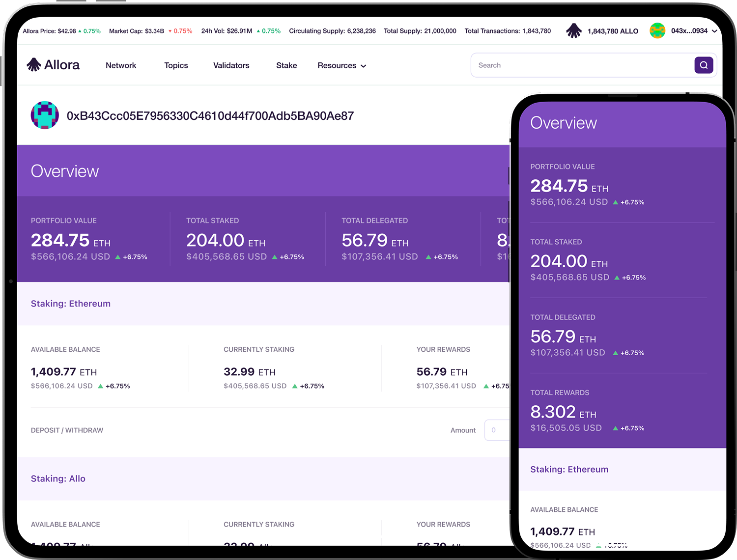Click the ALLO token icon in top bar
Viewport: 737px width, 560px height.
573,31
